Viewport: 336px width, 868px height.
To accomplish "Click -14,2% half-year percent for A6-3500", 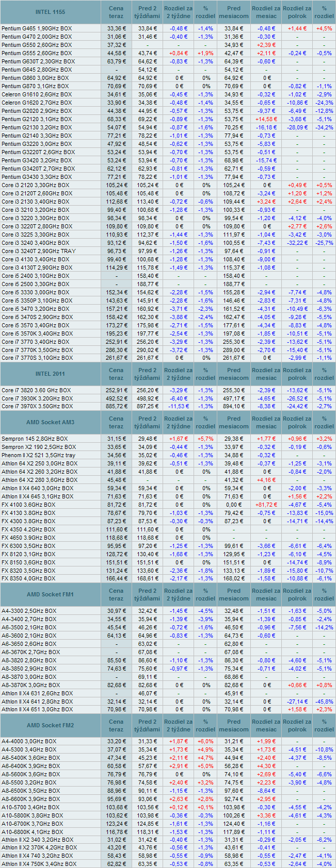I will tap(324, 627).
